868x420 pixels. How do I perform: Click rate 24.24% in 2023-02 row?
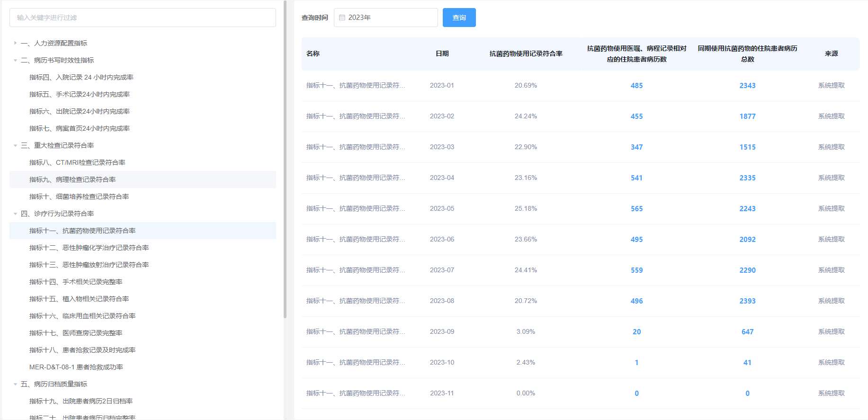[526, 116]
